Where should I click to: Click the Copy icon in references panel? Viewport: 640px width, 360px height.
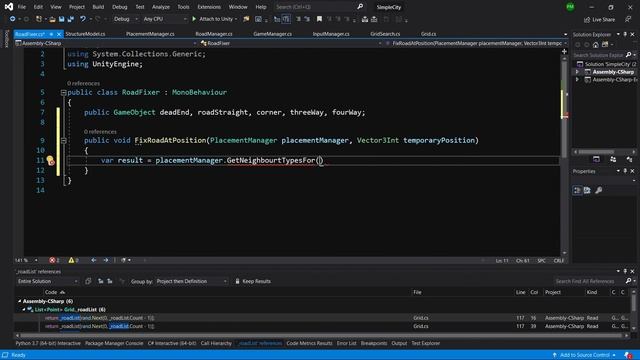(88, 281)
